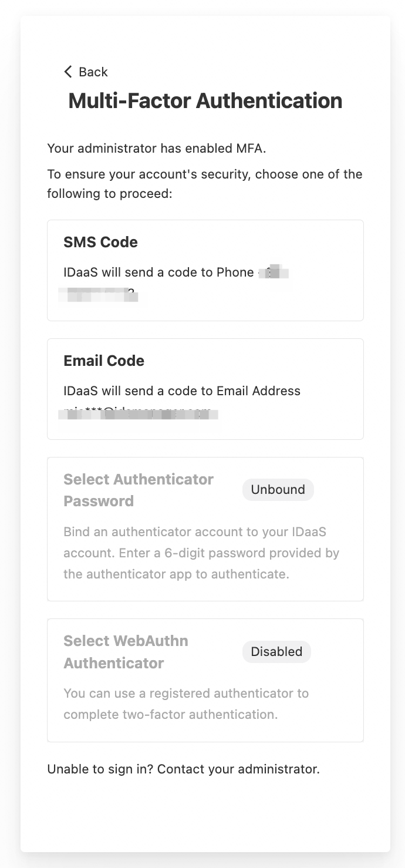Click the Multi-Factor Authentication heading
Image resolution: width=405 pixels, height=868 pixels.
point(205,100)
